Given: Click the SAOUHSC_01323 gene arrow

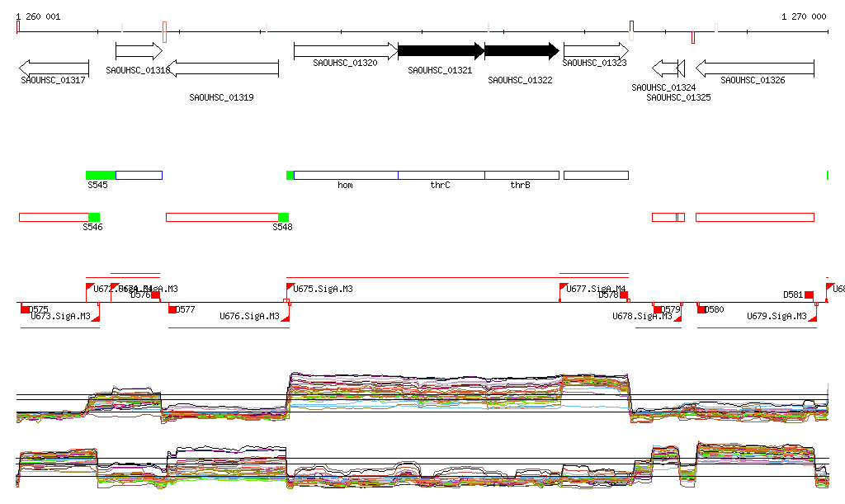Looking at the screenshot, I should click(596, 51).
